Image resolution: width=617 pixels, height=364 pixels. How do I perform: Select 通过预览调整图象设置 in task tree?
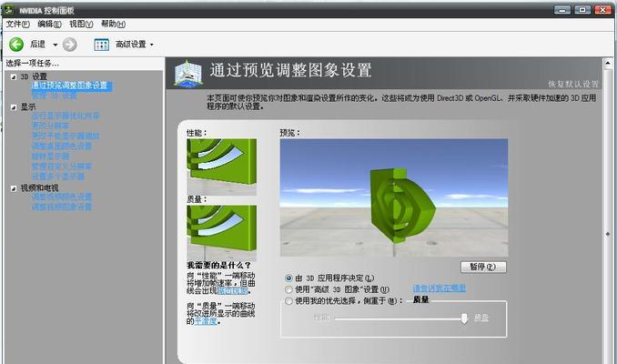coord(70,86)
